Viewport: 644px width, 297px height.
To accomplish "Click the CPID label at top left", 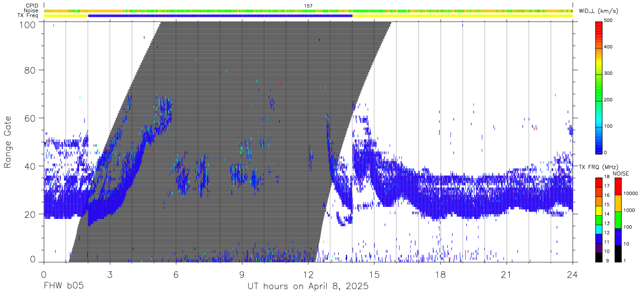I will coord(31,6).
